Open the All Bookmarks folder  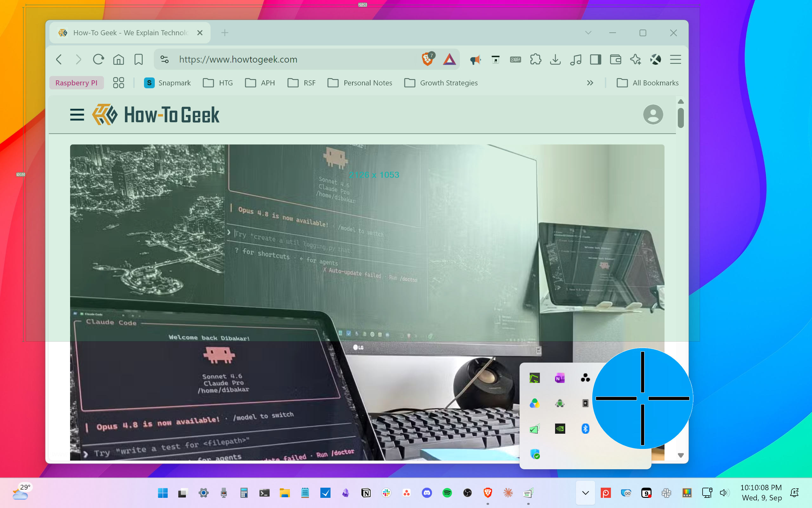click(x=648, y=83)
